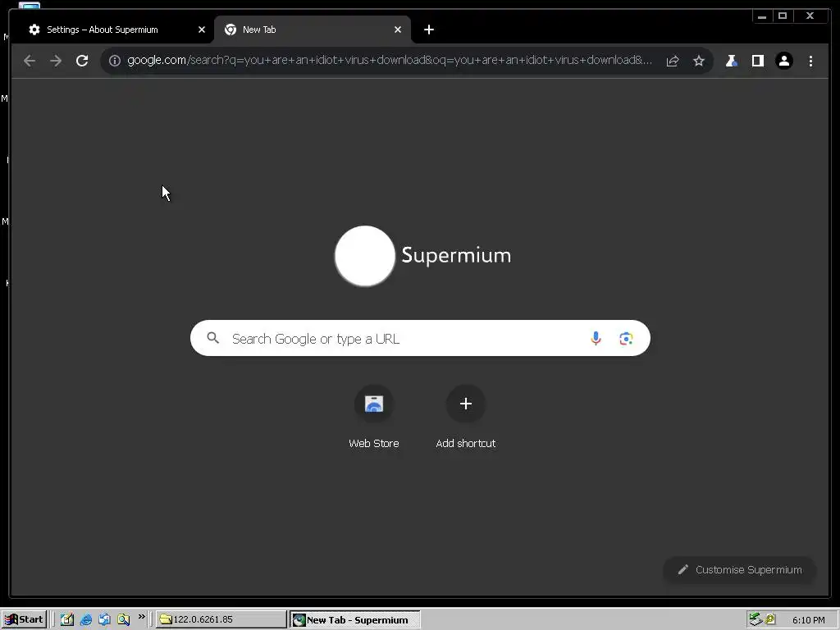
Task: Open the Web Store shortcut
Action: (x=374, y=418)
